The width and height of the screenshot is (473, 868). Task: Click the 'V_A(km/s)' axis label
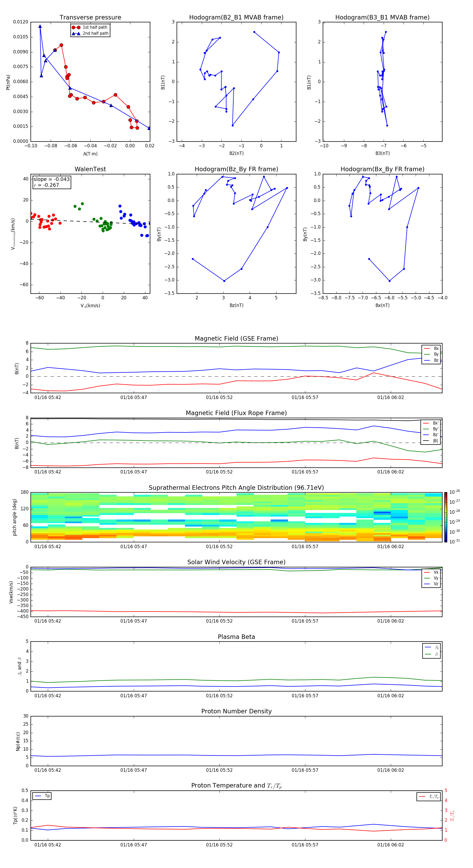(x=90, y=306)
